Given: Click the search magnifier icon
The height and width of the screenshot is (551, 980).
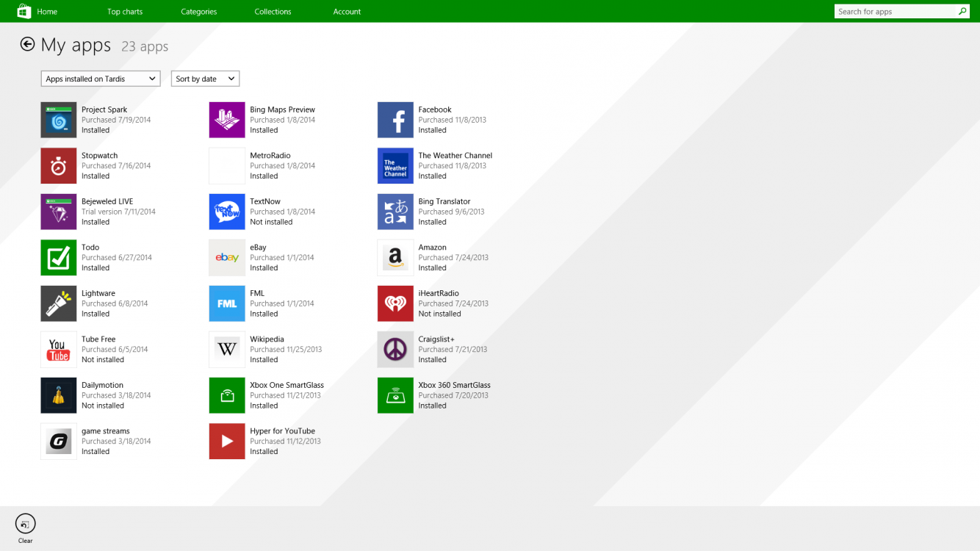Looking at the screenshot, I should point(962,11).
